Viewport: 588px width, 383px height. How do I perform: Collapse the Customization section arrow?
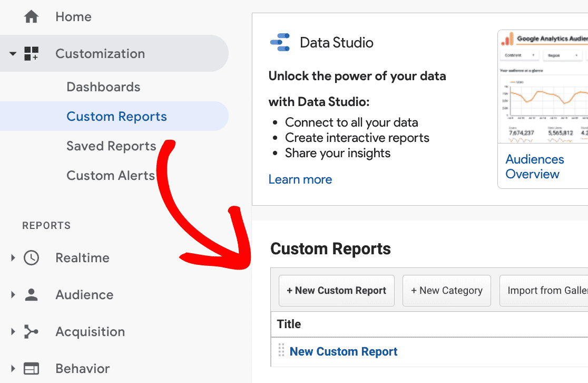[x=13, y=54]
